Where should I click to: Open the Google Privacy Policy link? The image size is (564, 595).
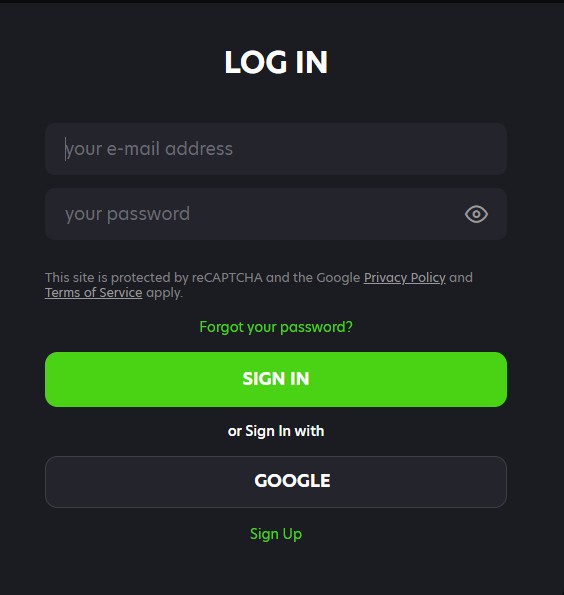(405, 278)
